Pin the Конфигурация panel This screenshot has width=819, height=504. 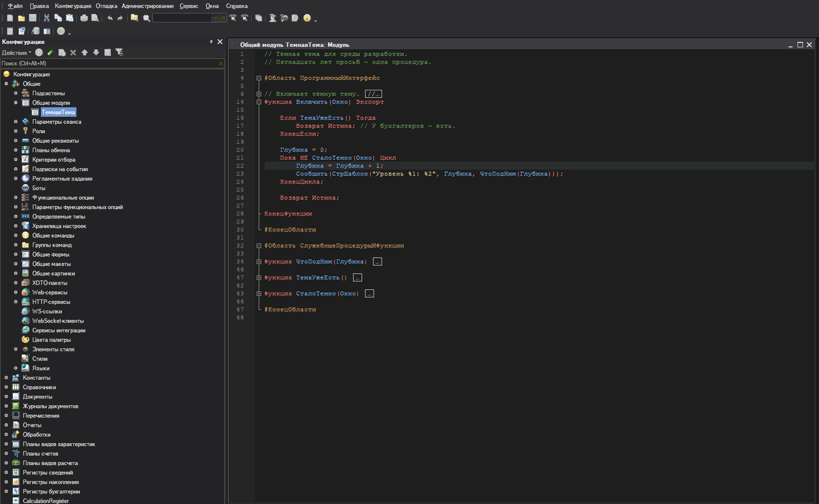point(211,42)
